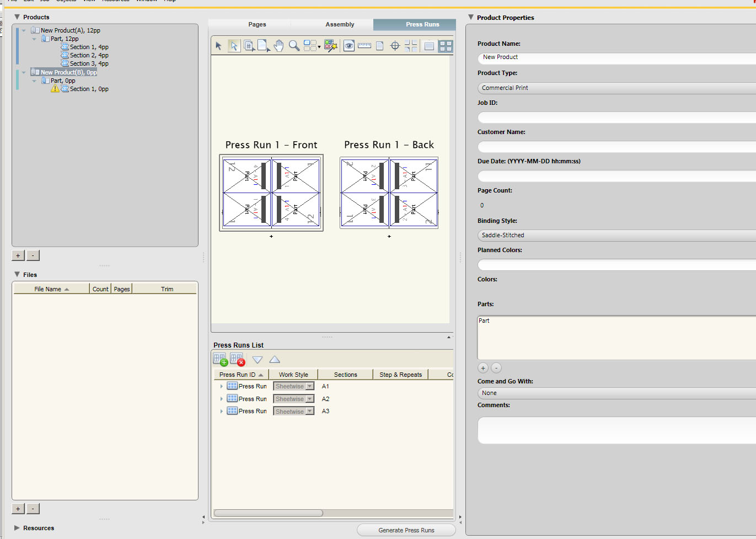Click the ruler measurement tool icon

tap(364, 46)
